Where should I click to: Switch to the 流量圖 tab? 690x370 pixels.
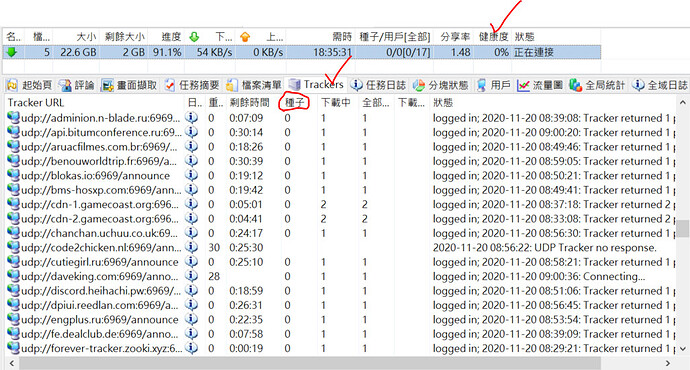pyautogui.click(x=540, y=85)
